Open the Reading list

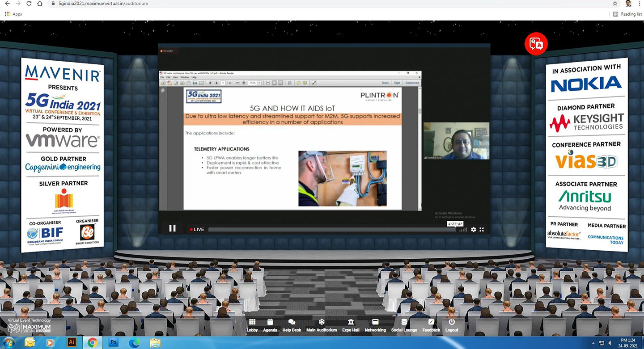[x=627, y=14]
